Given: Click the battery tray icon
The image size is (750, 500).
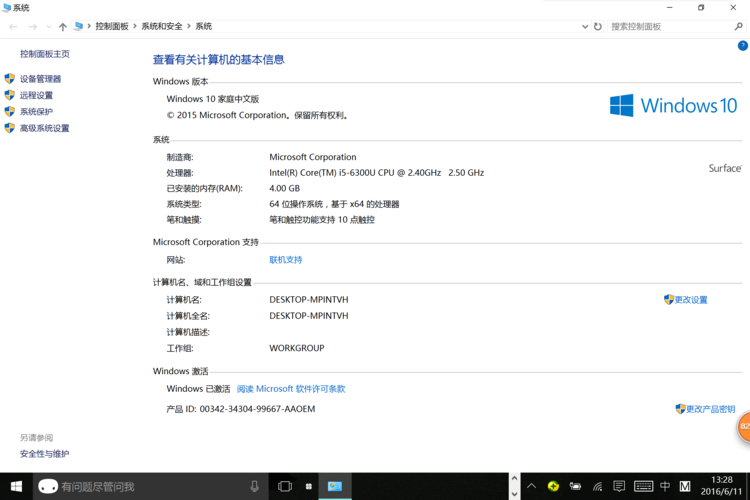Looking at the screenshot, I should coord(575,486).
